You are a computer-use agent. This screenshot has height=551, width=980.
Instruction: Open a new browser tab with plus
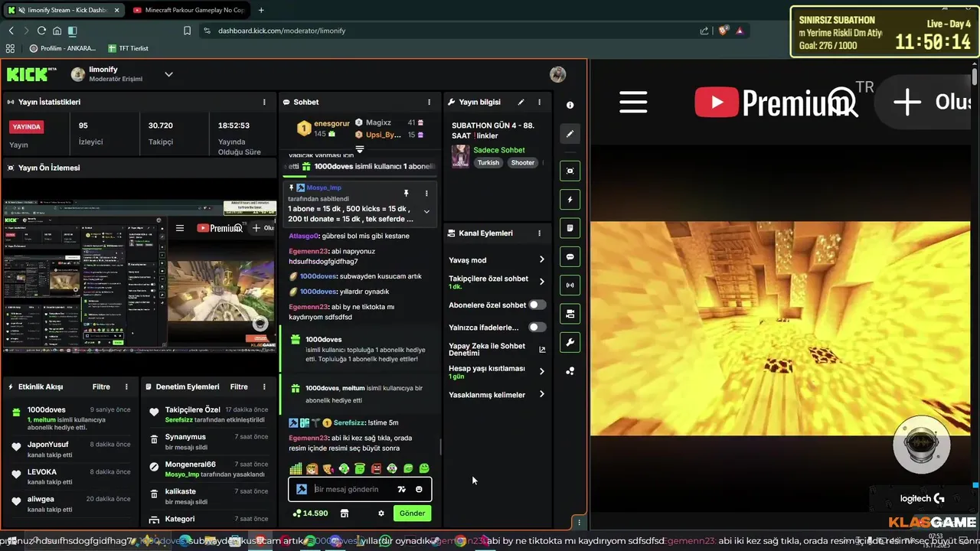click(x=261, y=10)
